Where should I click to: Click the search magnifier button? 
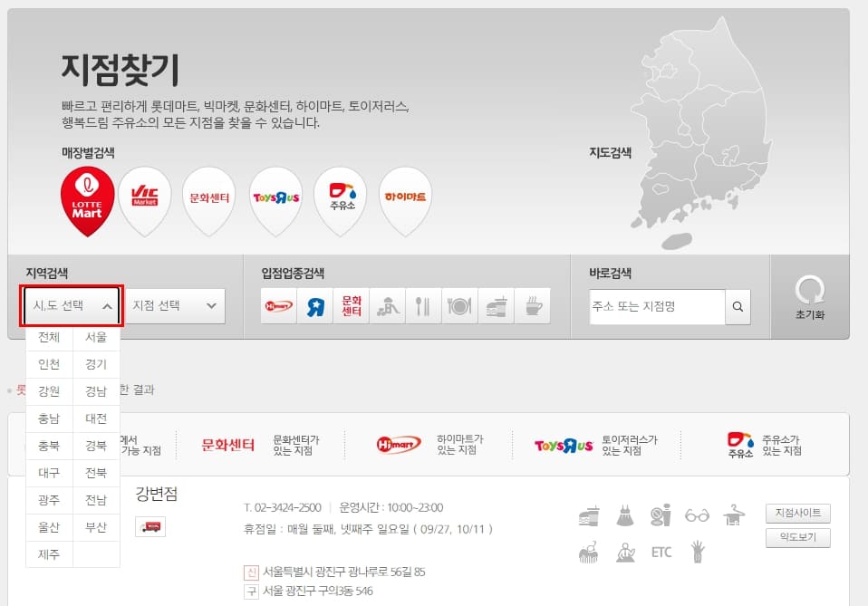tap(738, 306)
